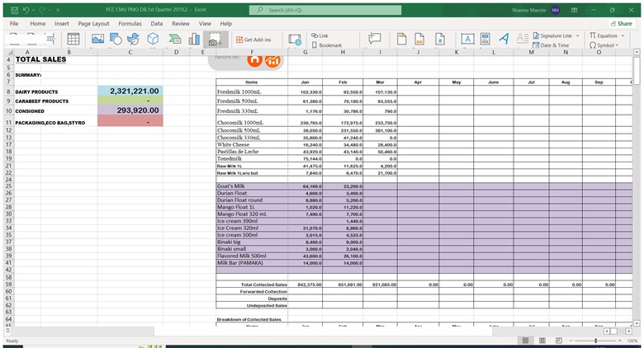
Task: Select the Freshmilk 1000mL row label
Action: click(x=239, y=92)
